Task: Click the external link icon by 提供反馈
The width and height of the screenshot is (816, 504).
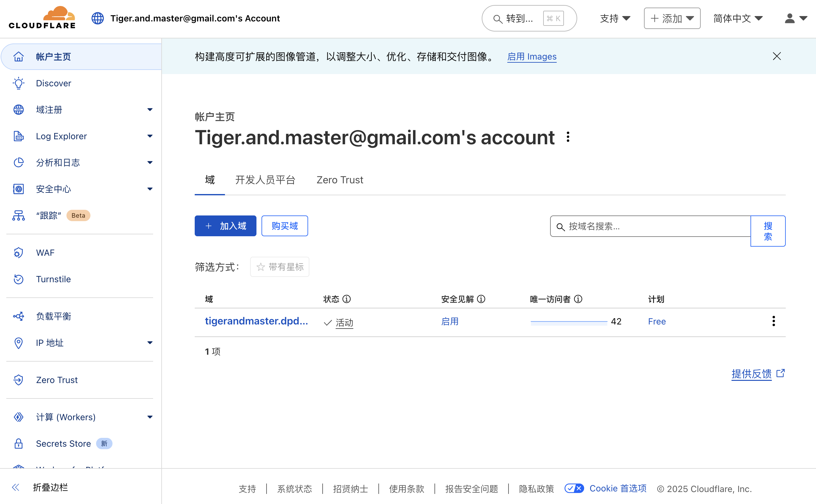Action: tap(780, 373)
